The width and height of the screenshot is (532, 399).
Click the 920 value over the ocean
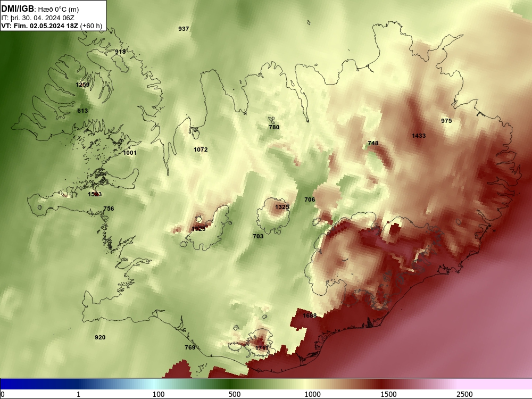[x=100, y=337]
